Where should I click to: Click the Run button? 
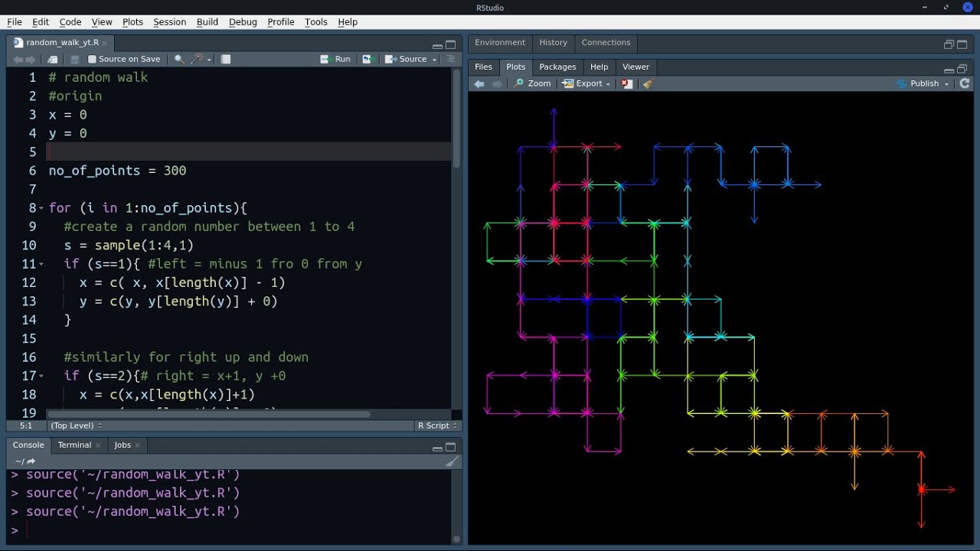[x=335, y=59]
